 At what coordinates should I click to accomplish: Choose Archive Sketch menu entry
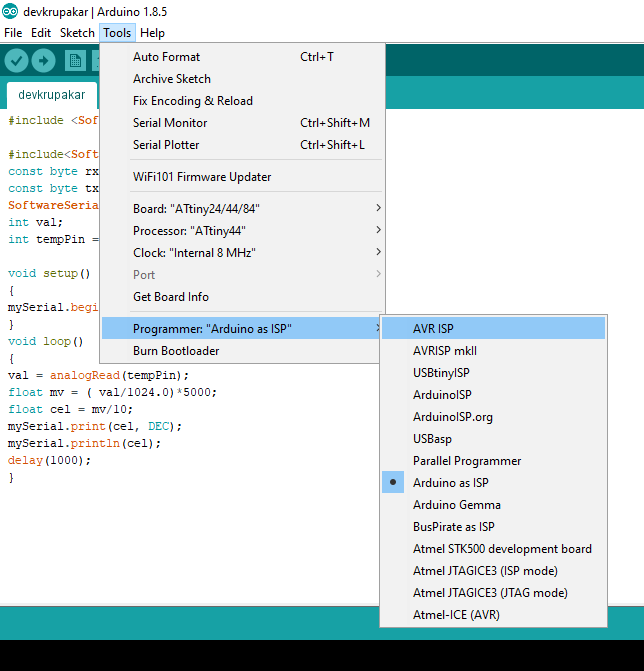pyautogui.click(x=242, y=79)
